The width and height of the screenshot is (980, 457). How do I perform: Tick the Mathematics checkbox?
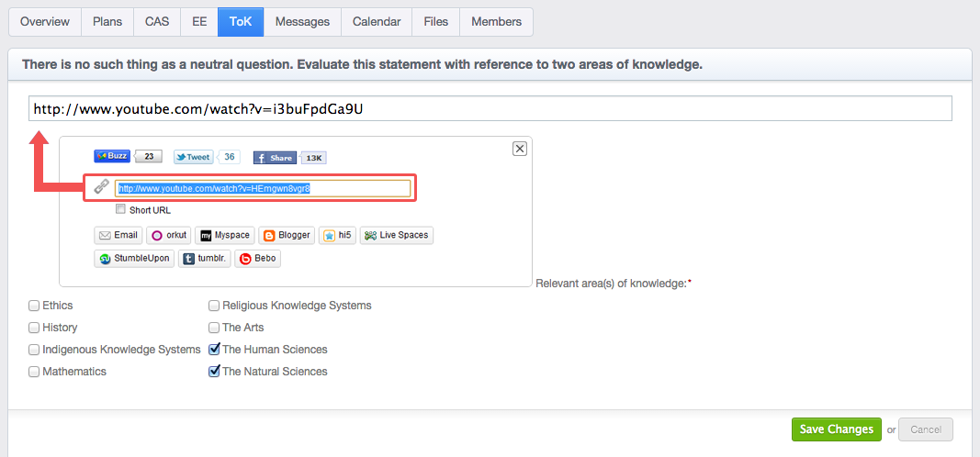[x=34, y=372]
